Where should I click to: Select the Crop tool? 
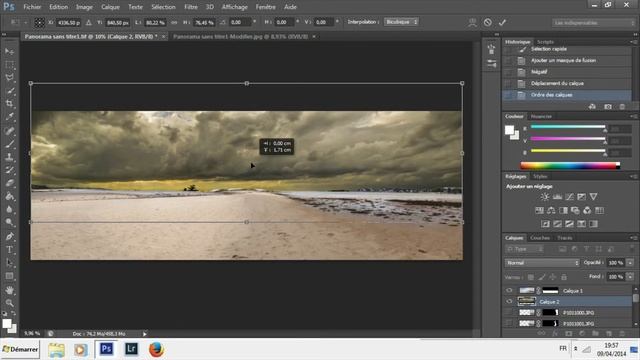(9, 104)
